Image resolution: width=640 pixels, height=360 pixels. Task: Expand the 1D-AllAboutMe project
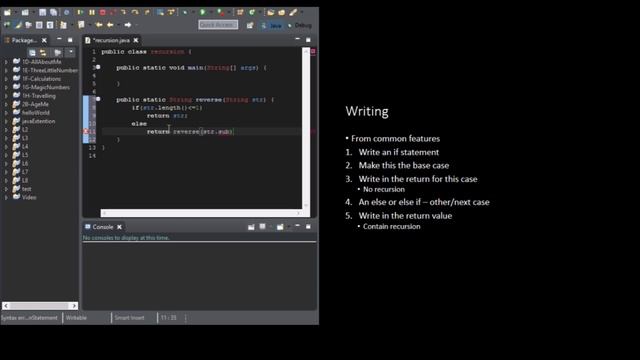pos(6,62)
